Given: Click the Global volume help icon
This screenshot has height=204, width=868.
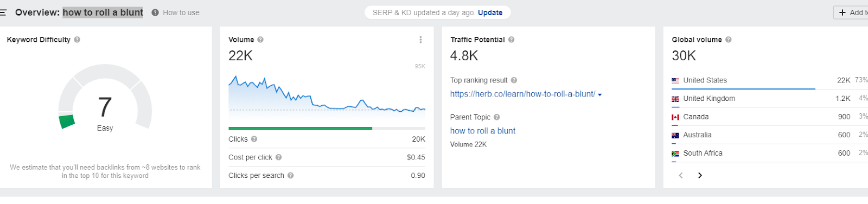Looking at the screenshot, I should tap(729, 40).
